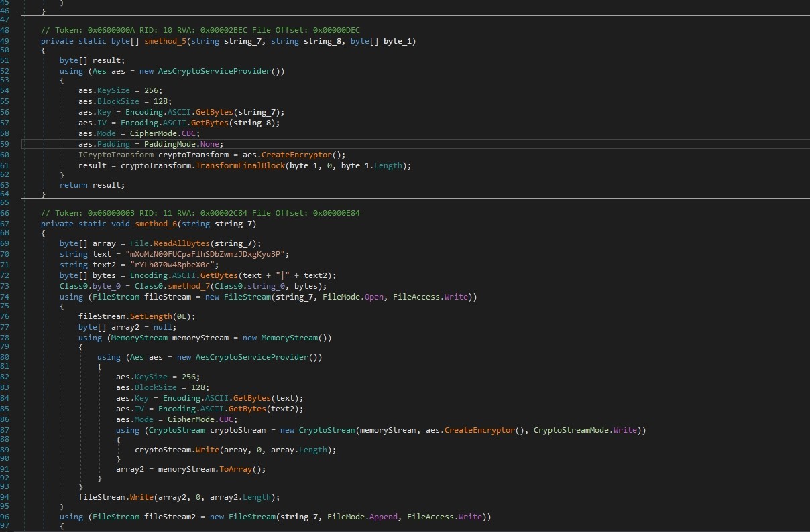Click the Append value of FileMode on line 96
Image resolution: width=810 pixels, height=532 pixels.
tap(383, 517)
